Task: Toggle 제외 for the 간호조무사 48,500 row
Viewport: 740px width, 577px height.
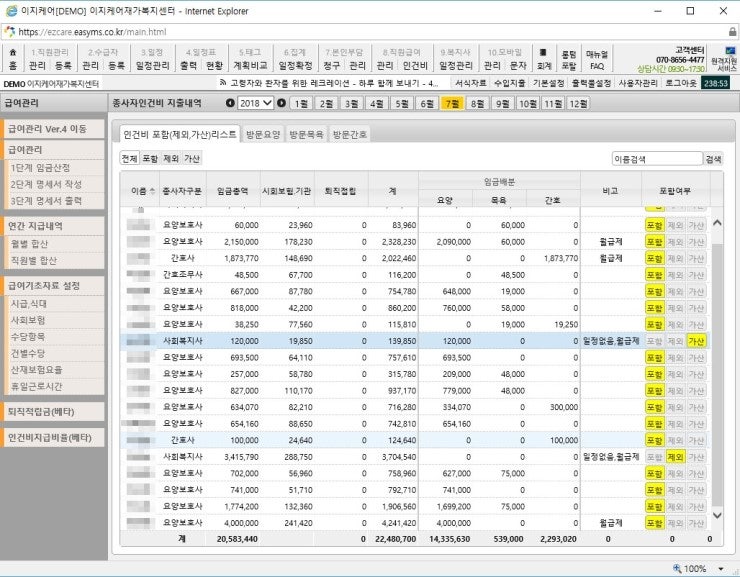Action: (x=675, y=275)
